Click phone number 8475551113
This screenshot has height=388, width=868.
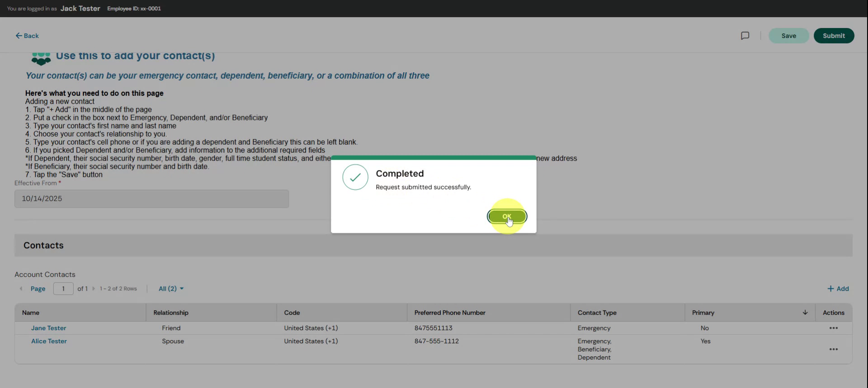(x=433, y=328)
